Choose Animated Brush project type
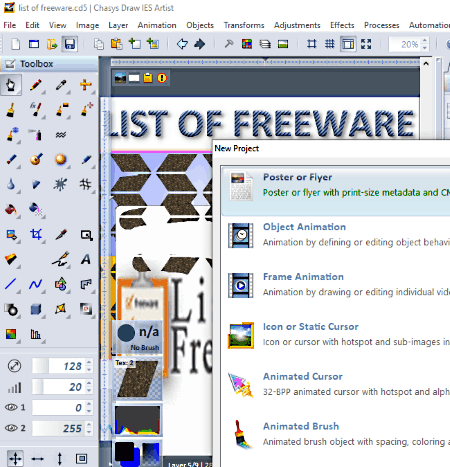450x467 pixels. pyautogui.click(x=336, y=435)
